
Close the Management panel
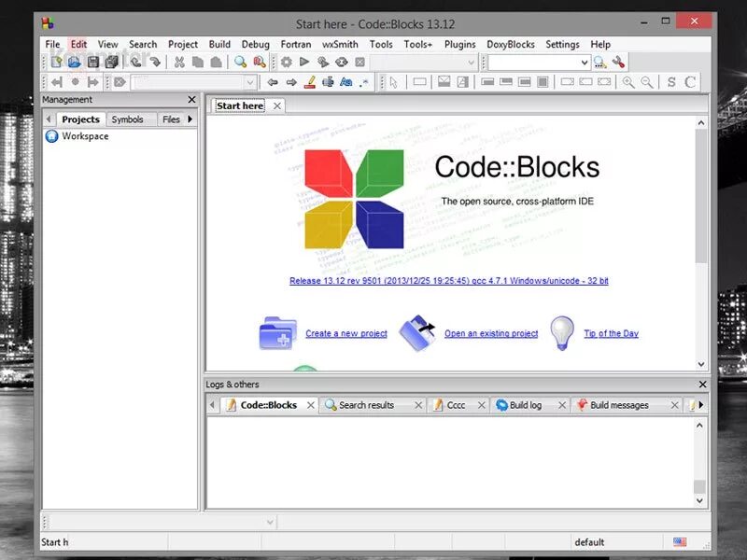click(191, 100)
